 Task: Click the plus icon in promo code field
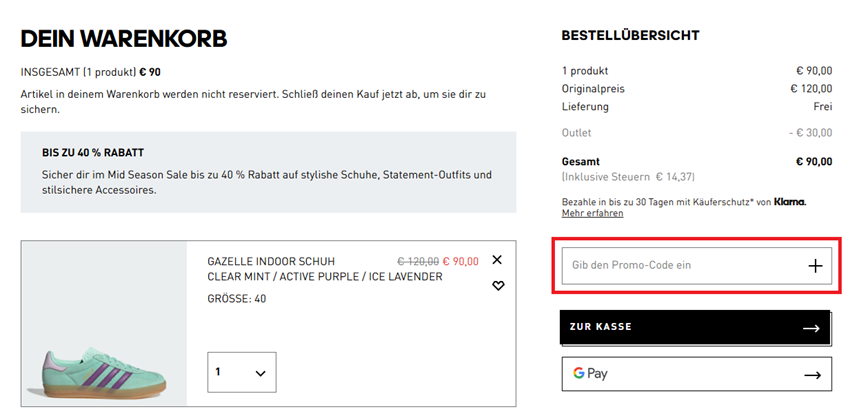(x=815, y=266)
